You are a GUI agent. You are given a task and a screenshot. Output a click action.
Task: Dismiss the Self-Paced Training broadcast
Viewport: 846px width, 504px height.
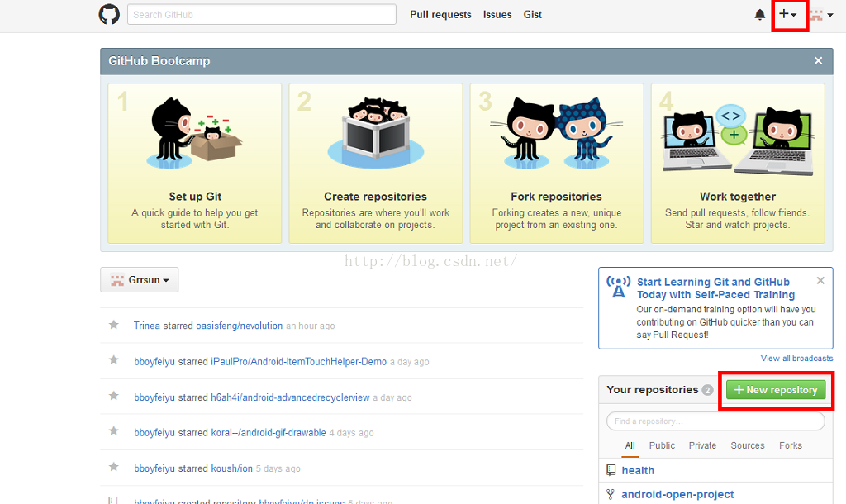pos(820,281)
